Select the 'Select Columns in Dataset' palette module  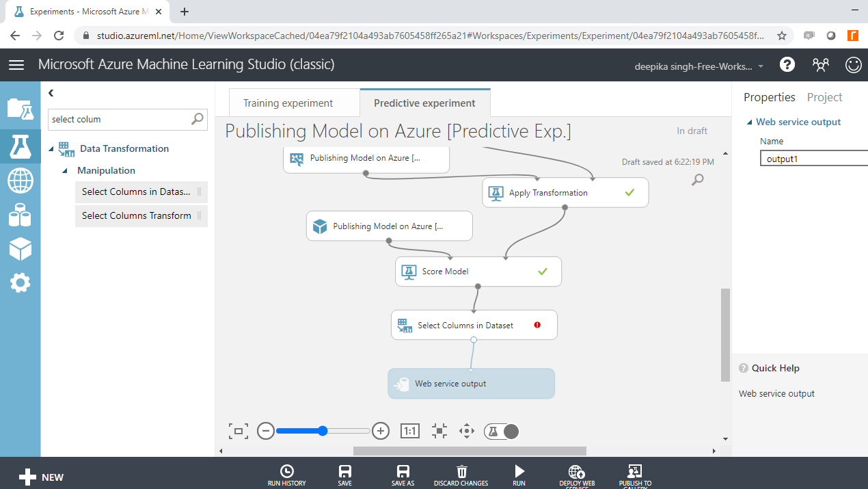point(141,192)
